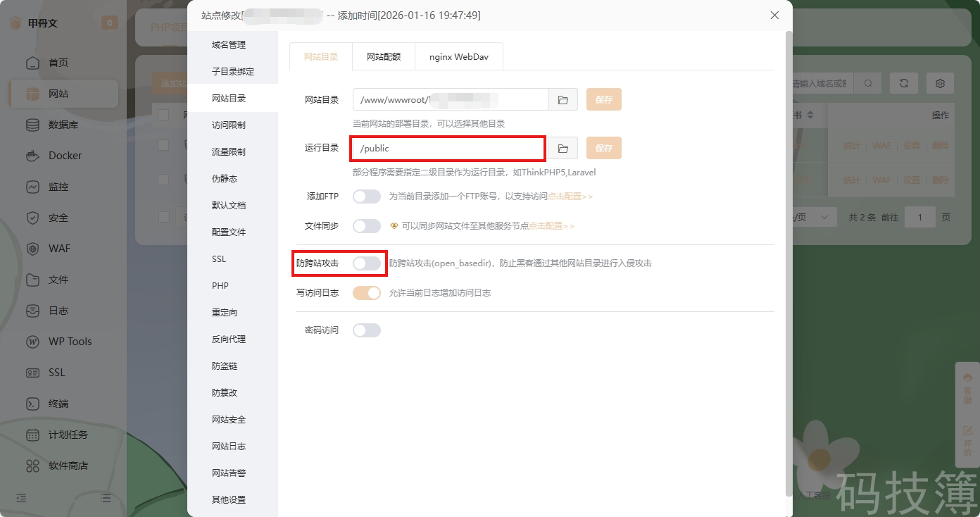Disable the 写访问日志 toggle
This screenshot has height=517, width=980.
pos(366,293)
